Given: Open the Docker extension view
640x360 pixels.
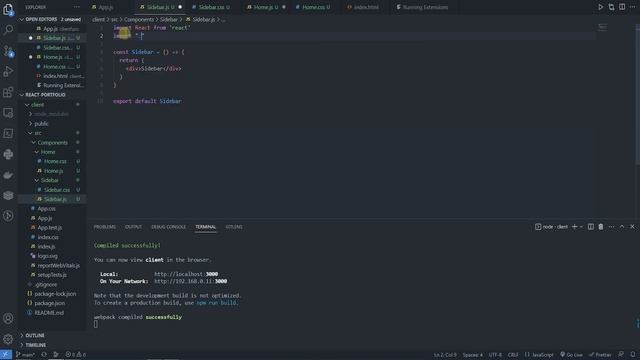Looking at the screenshot, I should (x=8, y=175).
